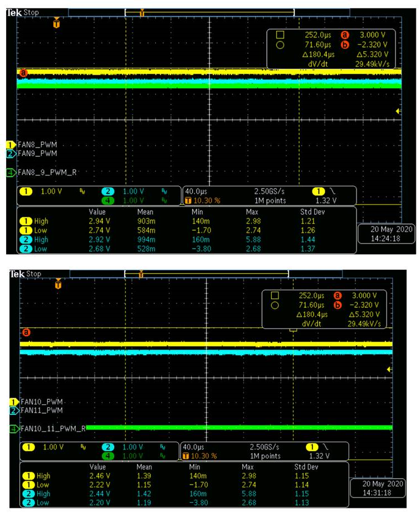The height and width of the screenshot is (513, 420).
Task: Click red 'a' badge next to 3.000 V in FAN10 capture
Action: [338, 296]
